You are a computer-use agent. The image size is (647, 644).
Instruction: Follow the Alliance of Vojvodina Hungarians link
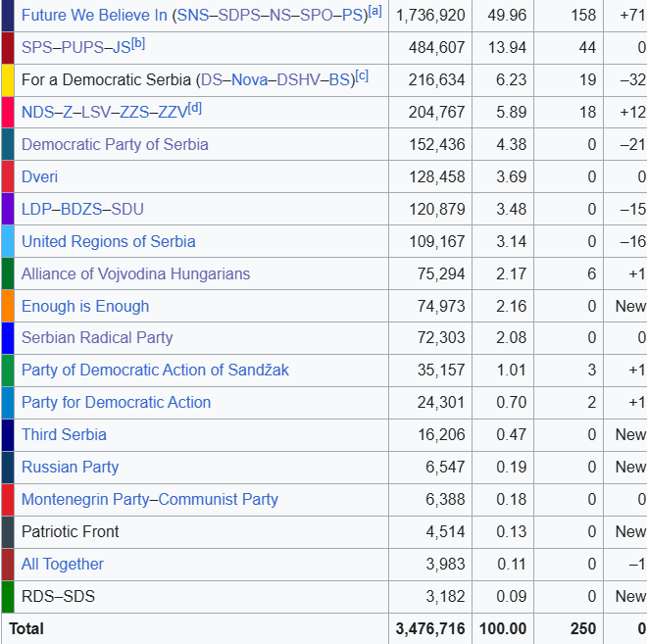click(x=135, y=273)
